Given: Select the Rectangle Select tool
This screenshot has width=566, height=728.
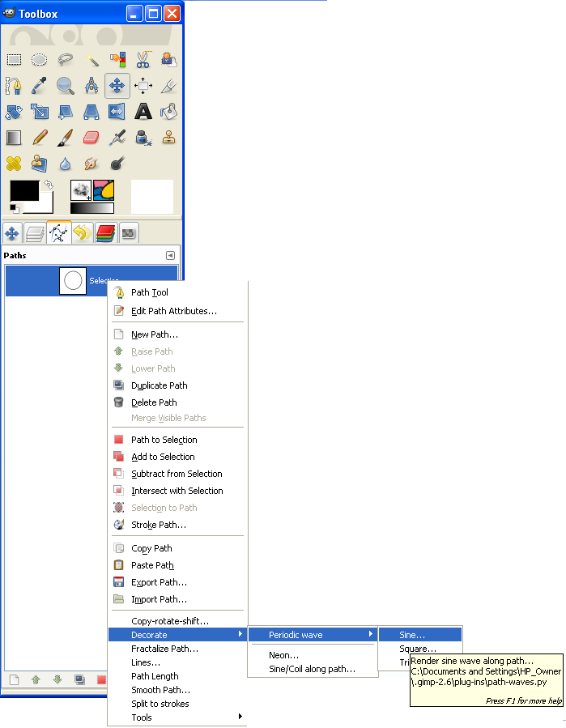Looking at the screenshot, I should point(14,59).
